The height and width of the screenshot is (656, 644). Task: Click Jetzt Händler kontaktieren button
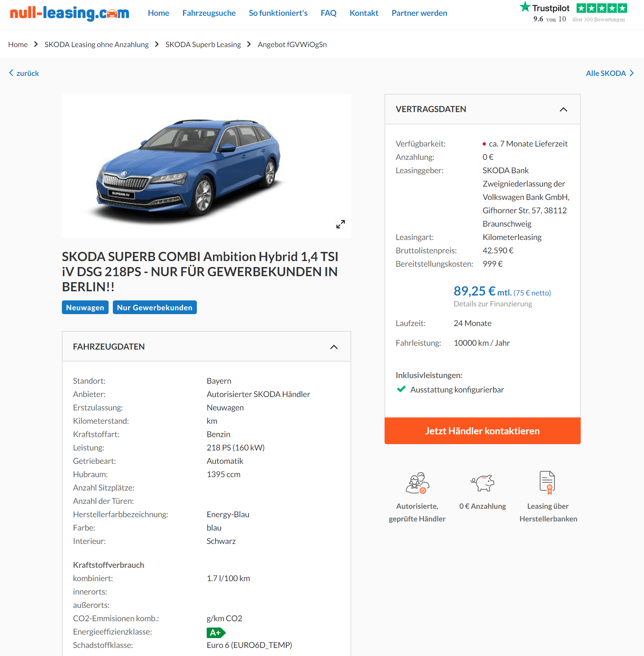click(x=482, y=431)
